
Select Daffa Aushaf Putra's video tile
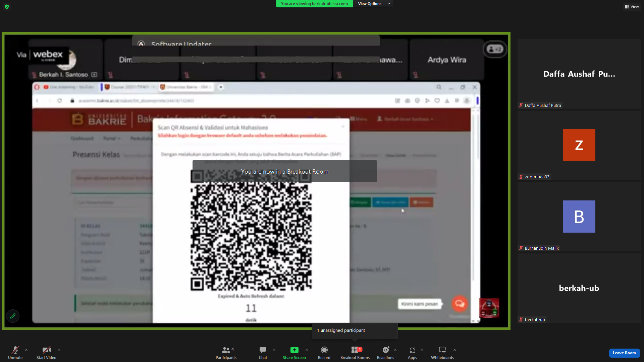(x=579, y=74)
